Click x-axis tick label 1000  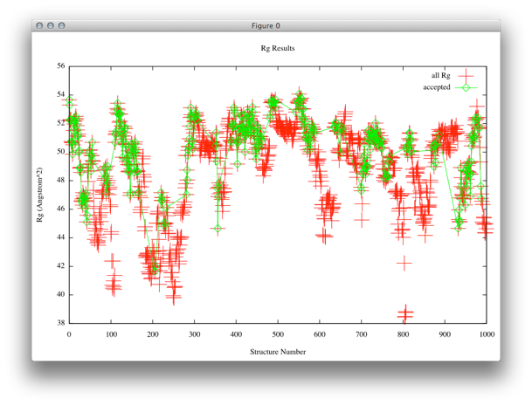pyautogui.click(x=487, y=333)
